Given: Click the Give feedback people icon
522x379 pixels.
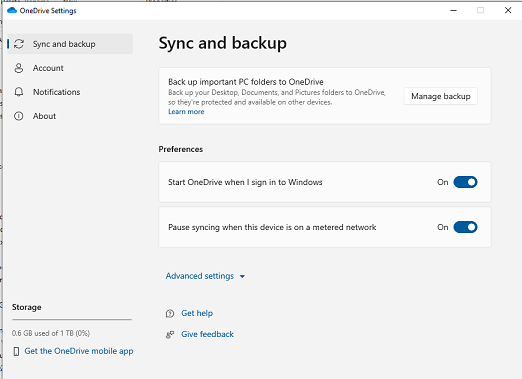Looking at the screenshot, I should click(170, 334).
